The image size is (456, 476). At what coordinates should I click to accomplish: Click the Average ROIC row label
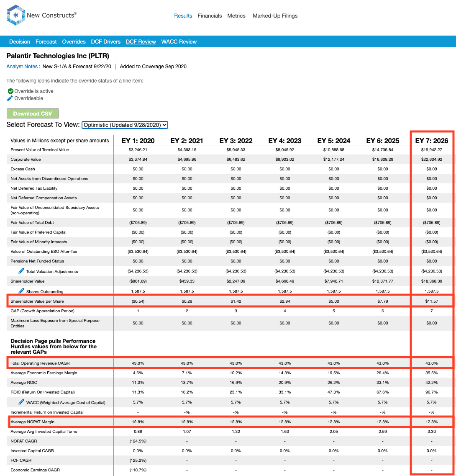[24, 383]
